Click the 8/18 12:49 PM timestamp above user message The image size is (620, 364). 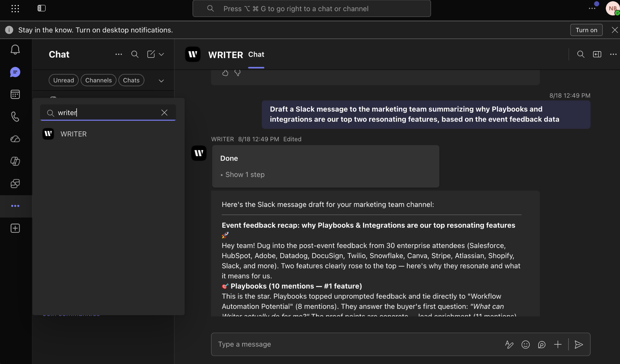(x=570, y=96)
